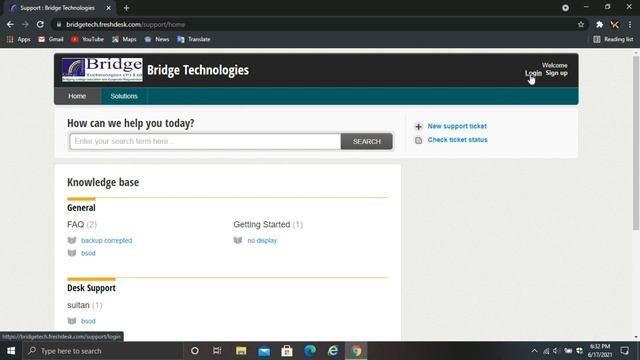The image size is (640, 360).
Task: Open Task View on taskbar
Action: tap(217, 351)
